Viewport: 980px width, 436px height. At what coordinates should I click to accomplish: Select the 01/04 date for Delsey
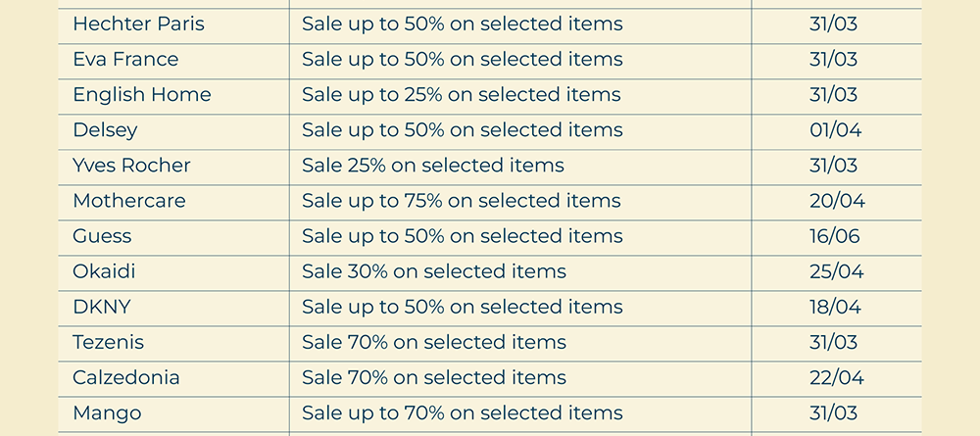[835, 130]
